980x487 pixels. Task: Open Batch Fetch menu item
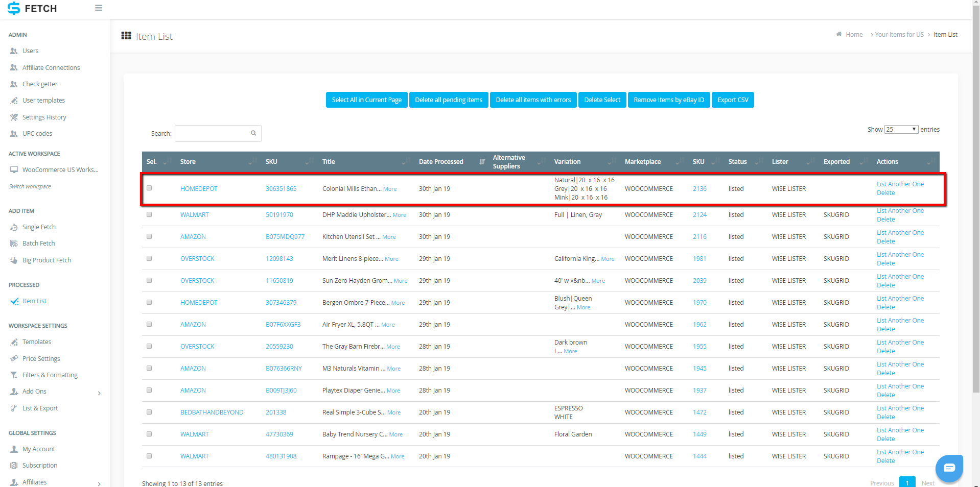tap(38, 243)
